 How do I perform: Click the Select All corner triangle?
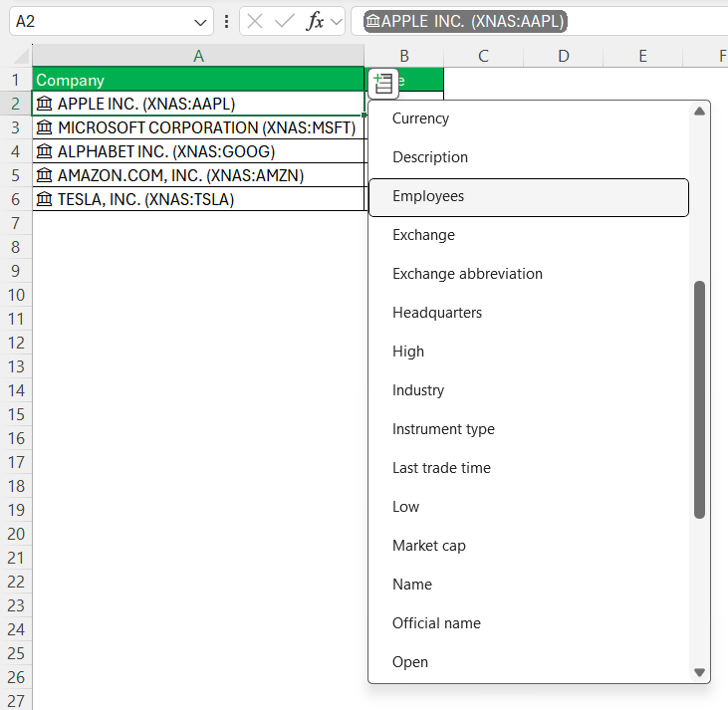(x=21, y=57)
